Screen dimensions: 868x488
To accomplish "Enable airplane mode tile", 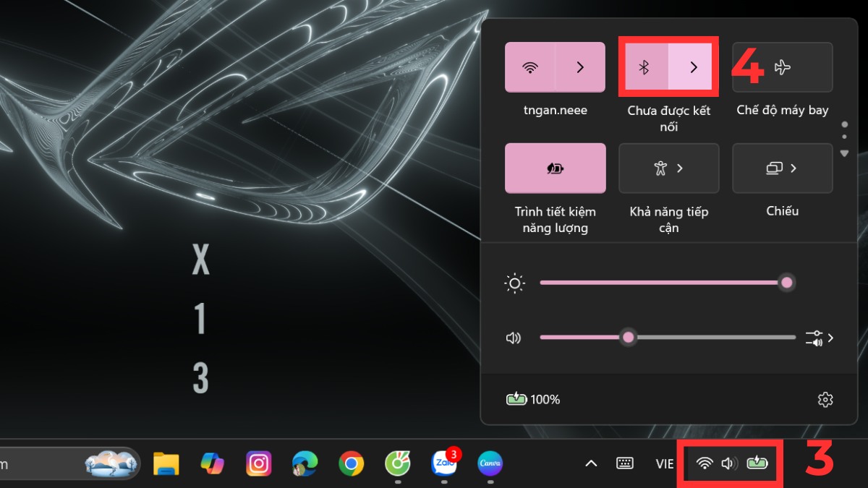I will click(x=783, y=67).
